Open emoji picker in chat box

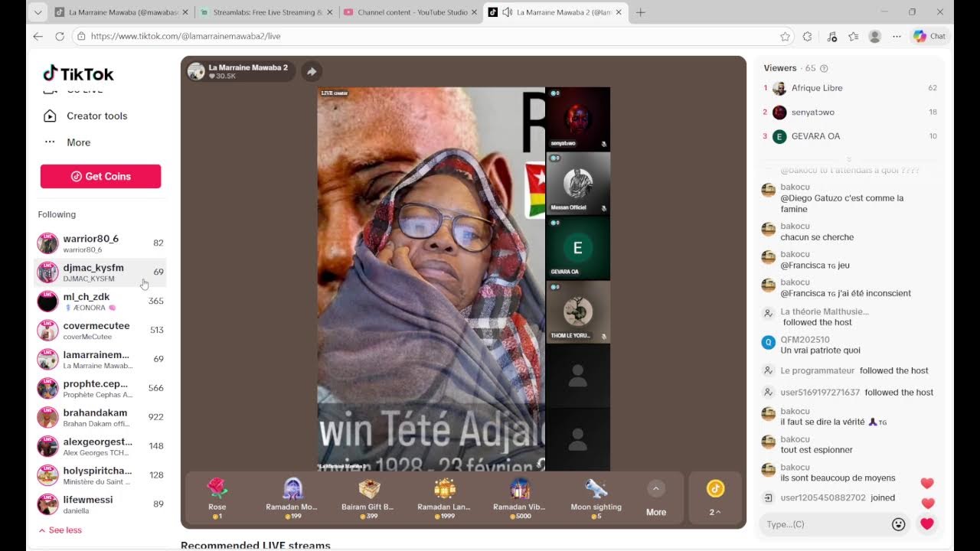point(899,524)
